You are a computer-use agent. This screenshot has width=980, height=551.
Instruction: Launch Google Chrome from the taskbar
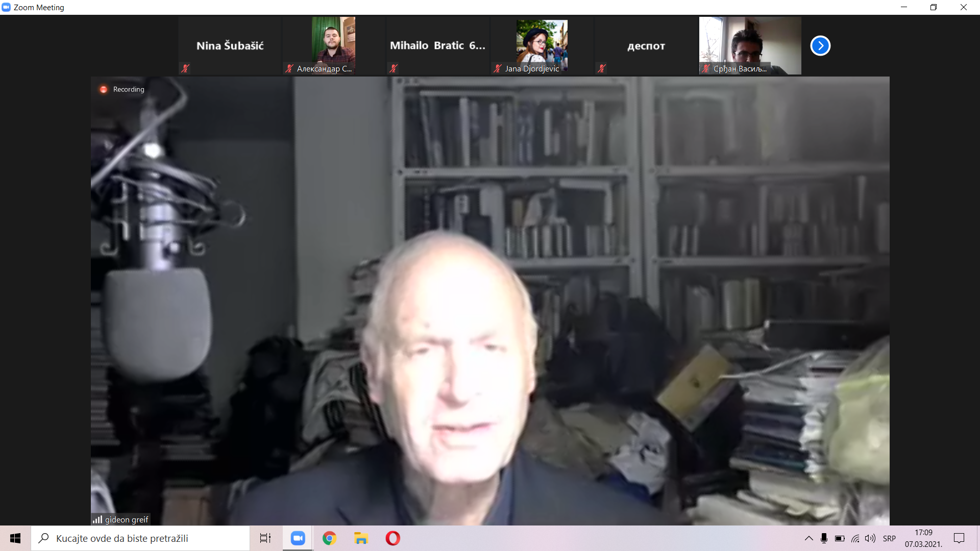click(329, 538)
